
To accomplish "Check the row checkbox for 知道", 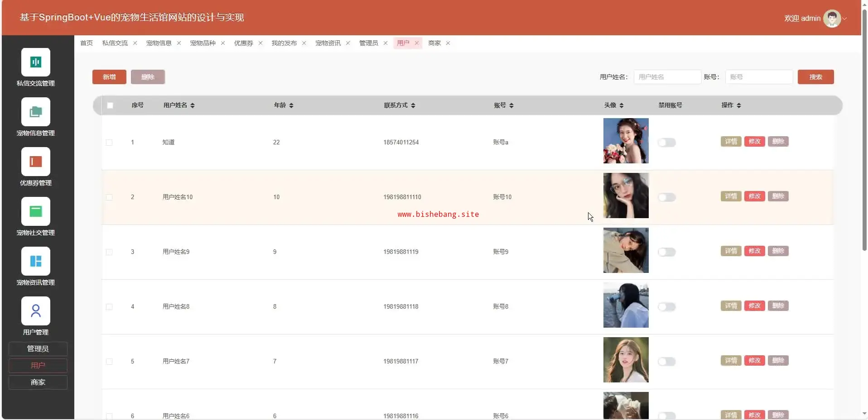I will click(x=109, y=143).
